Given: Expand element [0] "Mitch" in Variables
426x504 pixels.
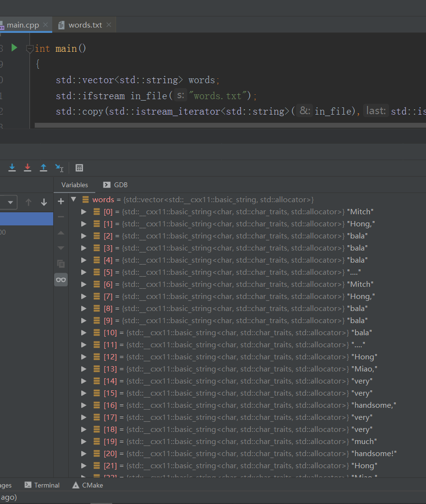Looking at the screenshot, I should coord(84,211).
